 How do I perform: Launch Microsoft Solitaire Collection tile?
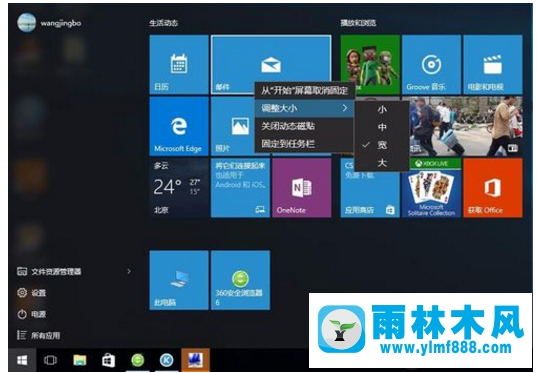coord(431,188)
